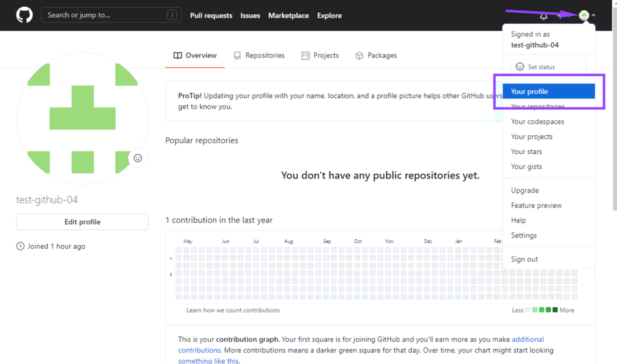Image resolution: width=617 pixels, height=364 pixels.
Task: Click the test-github-04 username under the avatar
Action: [x=47, y=200]
